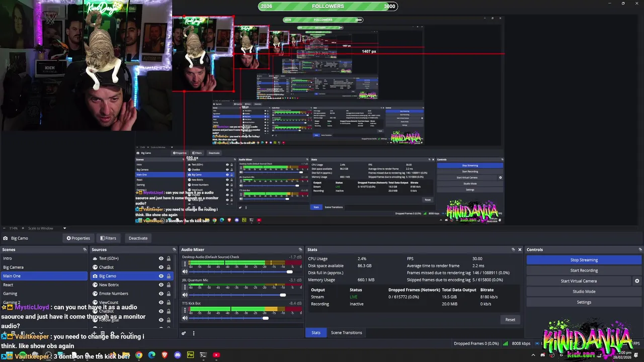Click Stop Streaming
Screen dimensions: 644x362
click(x=584, y=260)
